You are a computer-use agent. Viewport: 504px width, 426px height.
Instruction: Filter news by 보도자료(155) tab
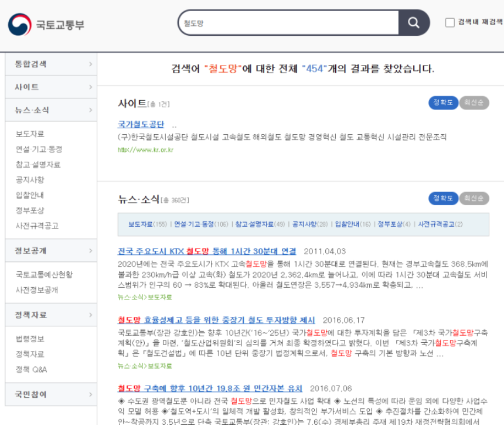coord(148,224)
